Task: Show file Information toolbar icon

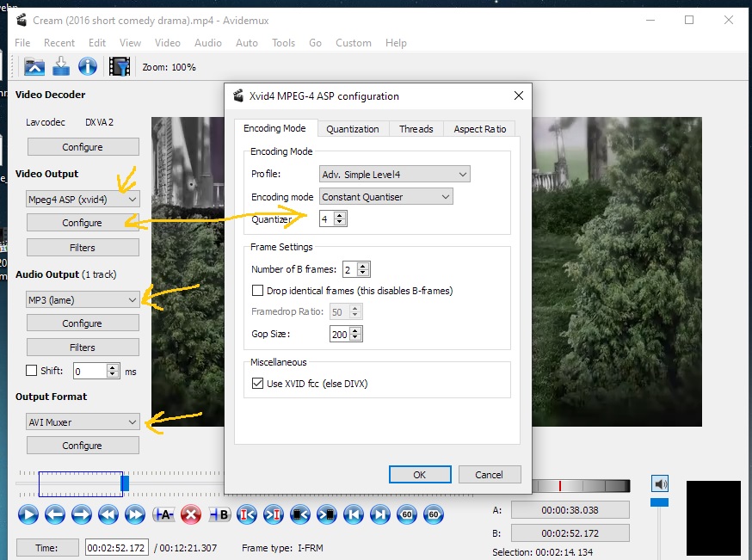Action: (87, 66)
